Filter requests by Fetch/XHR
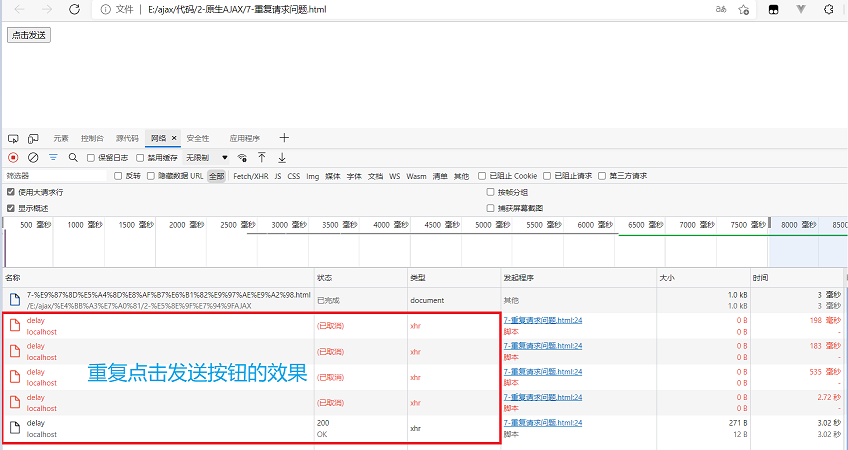 [251, 176]
